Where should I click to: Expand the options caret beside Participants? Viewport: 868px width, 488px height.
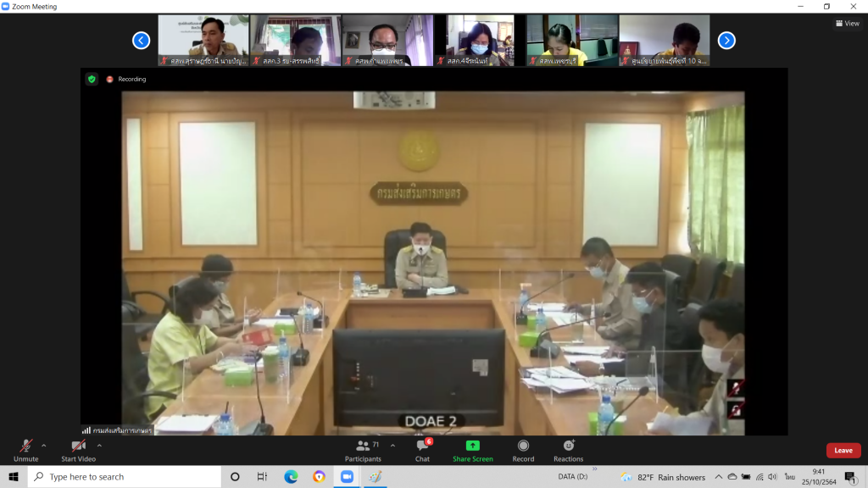[x=392, y=446]
